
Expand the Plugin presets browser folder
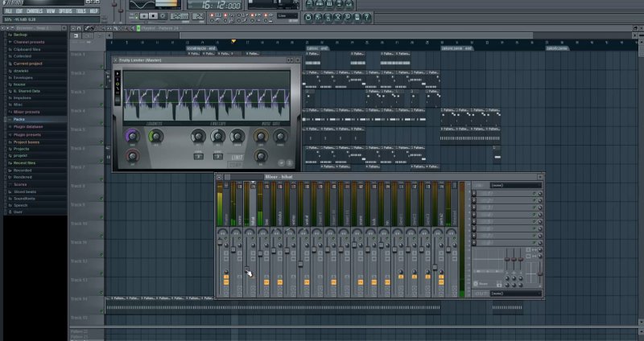pos(27,134)
